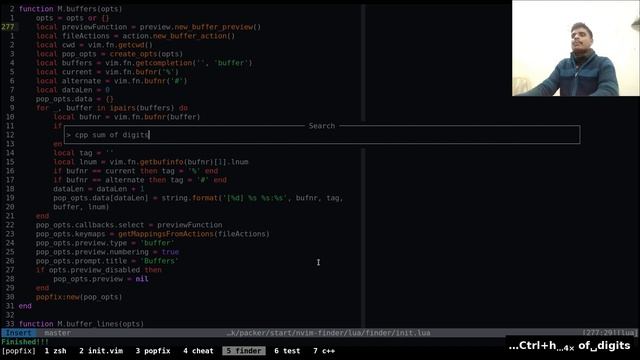This screenshot has height=360, width=640.
Task: Click the webcam video overlay
Action: pyautogui.click(x=576, y=48)
